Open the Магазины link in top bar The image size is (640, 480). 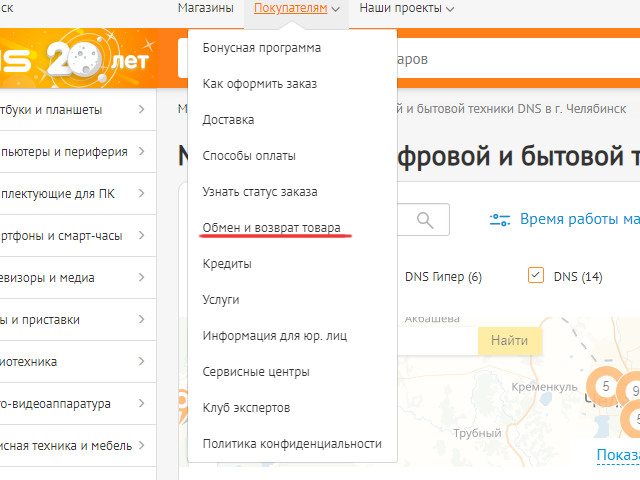[x=205, y=8]
